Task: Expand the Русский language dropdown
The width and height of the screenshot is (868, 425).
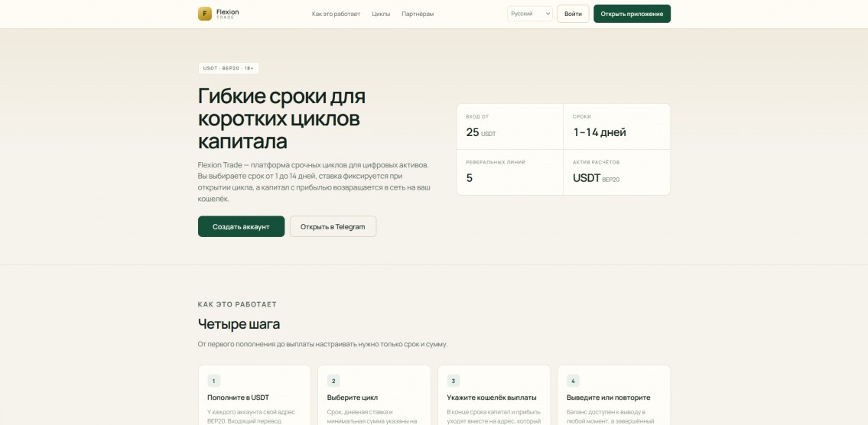Action: tap(530, 14)
